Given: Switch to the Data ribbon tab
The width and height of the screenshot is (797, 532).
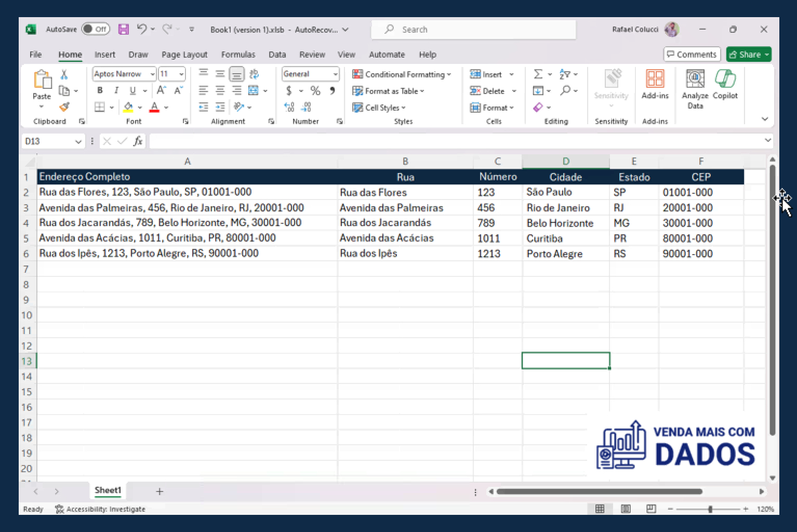Looking at the screenshot, I should 277,54.
